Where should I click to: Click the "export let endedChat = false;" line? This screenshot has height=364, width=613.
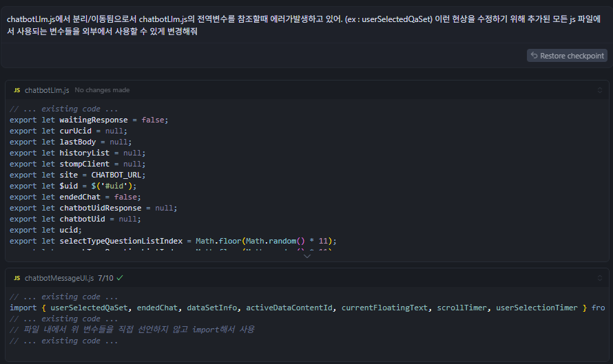pos(83,197)
